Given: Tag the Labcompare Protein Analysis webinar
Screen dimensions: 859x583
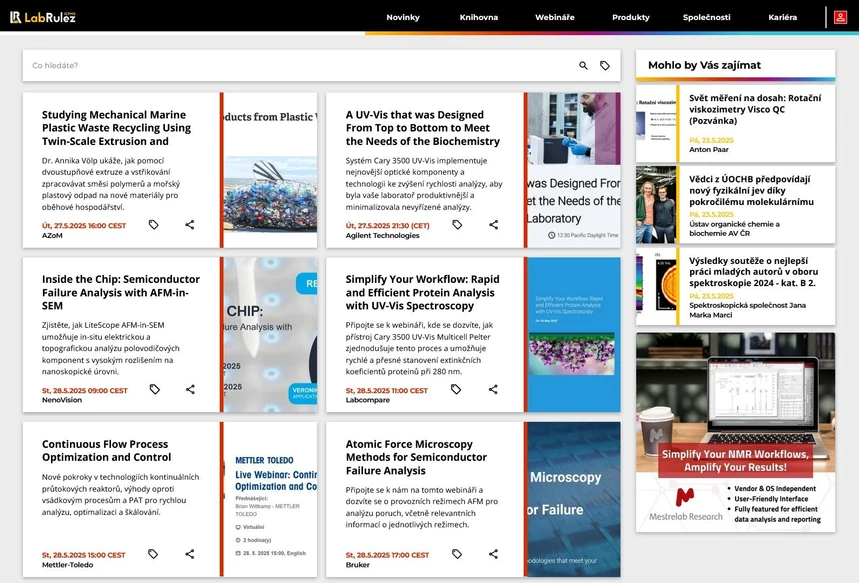Looking at the screenshot, I should [457, 390].
